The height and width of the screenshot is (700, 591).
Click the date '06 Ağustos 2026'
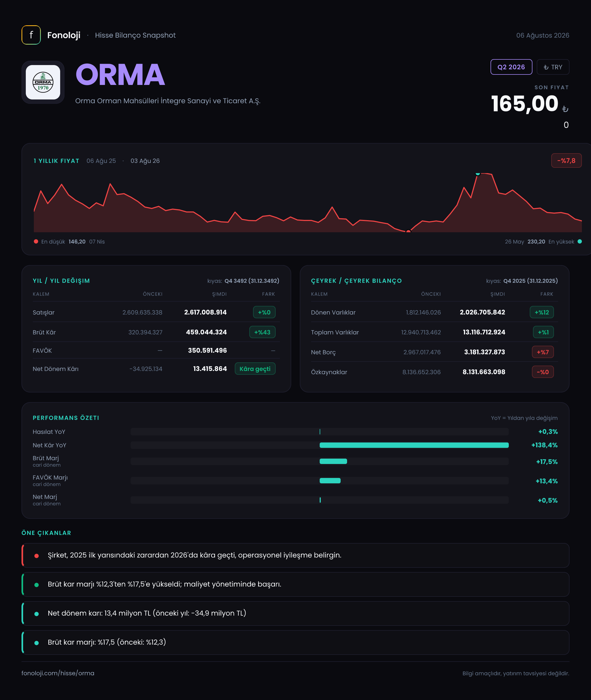pos(543,35)
